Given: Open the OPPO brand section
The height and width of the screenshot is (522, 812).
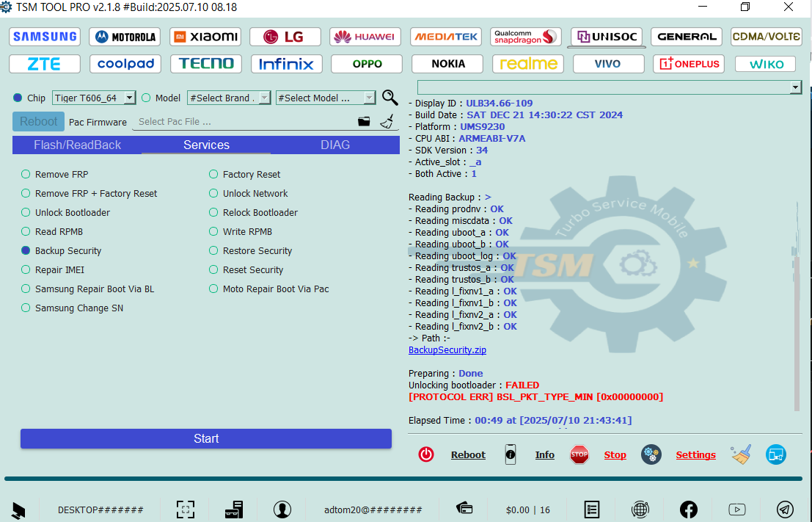Looking at the screenshot, I should [x=367, y=65].
